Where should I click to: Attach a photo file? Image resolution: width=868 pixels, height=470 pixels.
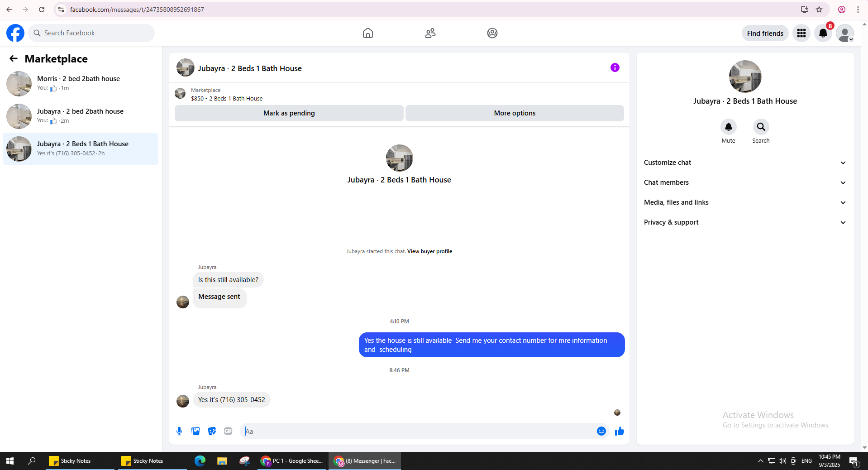(x=196, y=431)
